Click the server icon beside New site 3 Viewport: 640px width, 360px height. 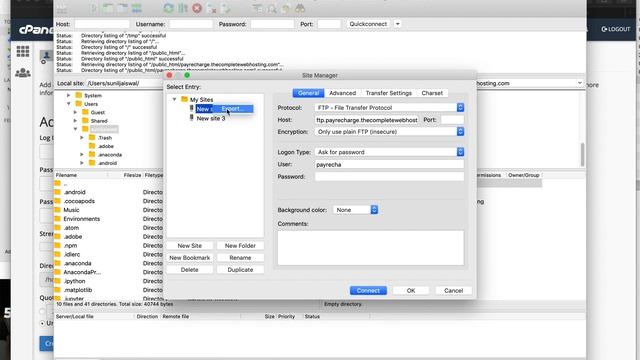click(191, 118)
